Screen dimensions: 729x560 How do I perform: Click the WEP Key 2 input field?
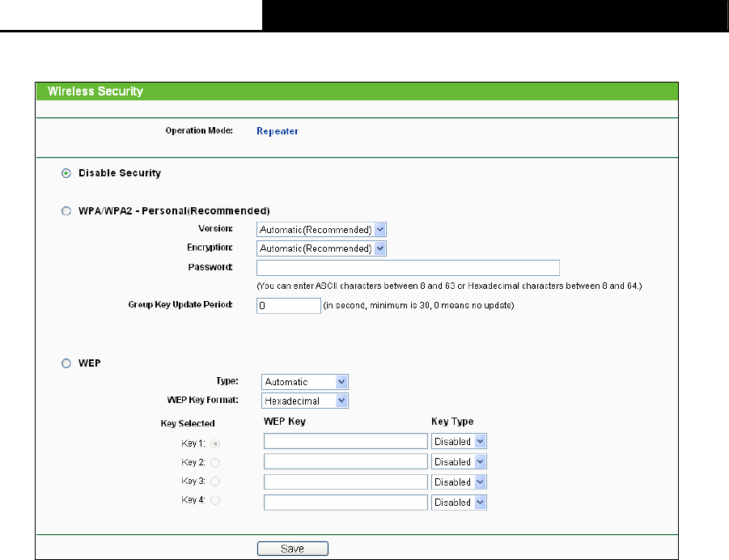pos(345,461)
